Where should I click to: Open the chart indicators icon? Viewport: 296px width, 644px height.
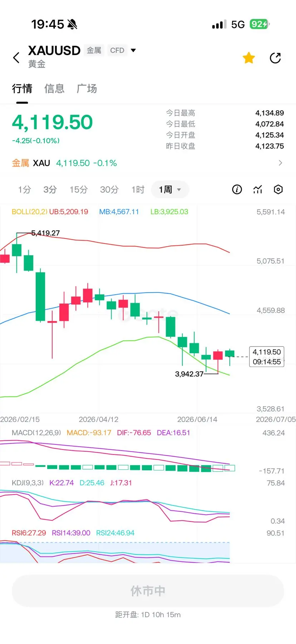tap(258, 190)
